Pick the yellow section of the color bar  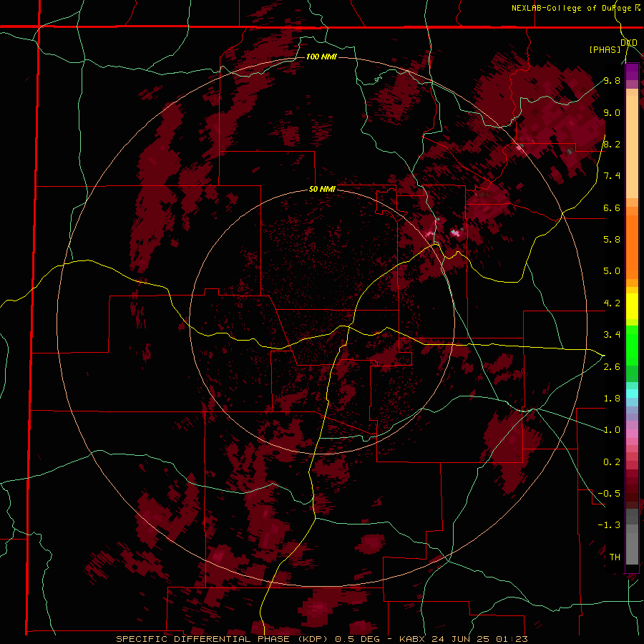click(x=632, y=306)
